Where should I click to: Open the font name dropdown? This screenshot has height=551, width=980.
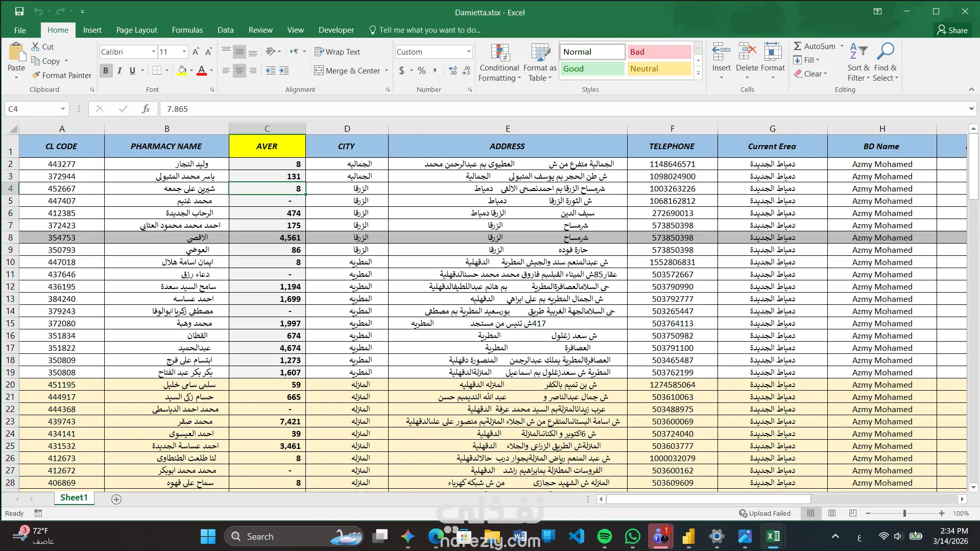click(x=153, y=52)
